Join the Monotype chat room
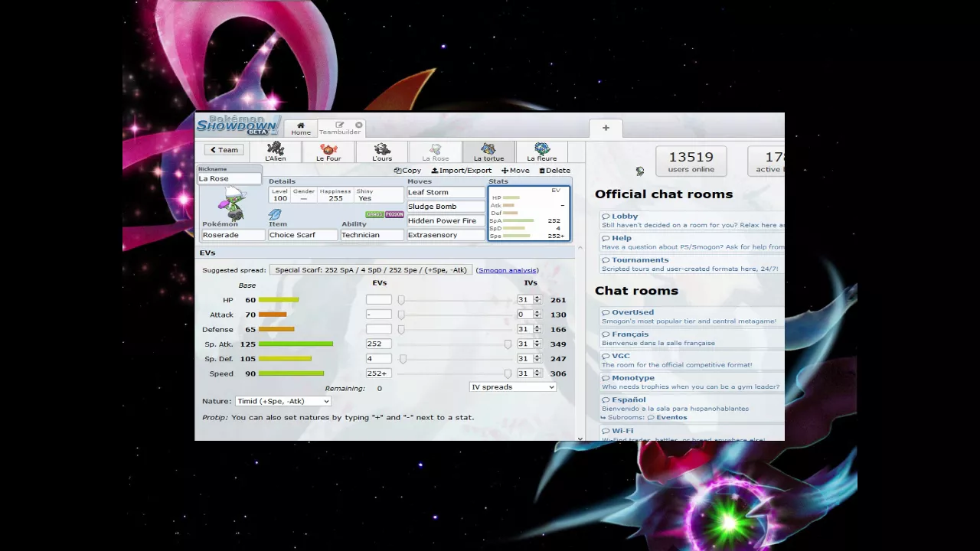The height and width of the screenshot is (551, 980). pyautogui.click(x=692, y=382)
